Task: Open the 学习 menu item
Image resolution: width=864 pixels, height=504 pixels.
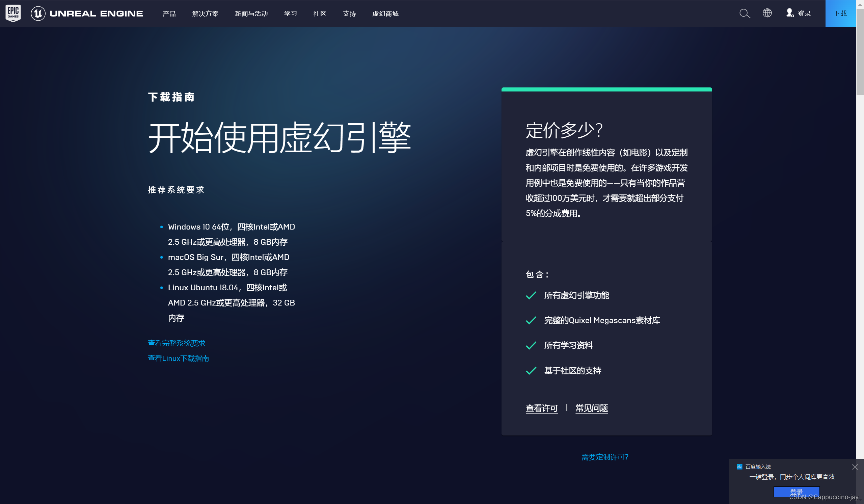Action: pos(290,14)
